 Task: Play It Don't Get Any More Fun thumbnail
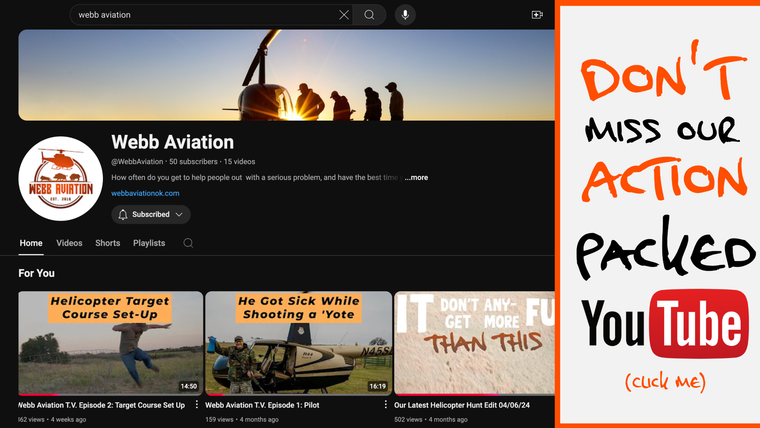pos(474,343)
